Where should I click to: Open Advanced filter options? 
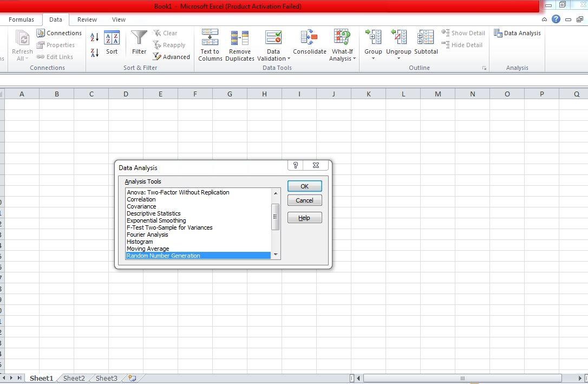[x=172, y=57]
